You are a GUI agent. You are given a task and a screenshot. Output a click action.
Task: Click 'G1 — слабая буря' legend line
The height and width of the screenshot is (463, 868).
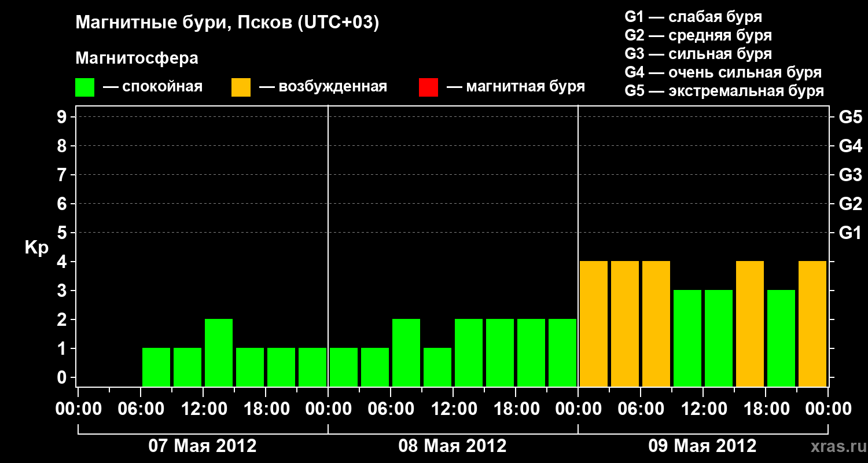(693, 16)
